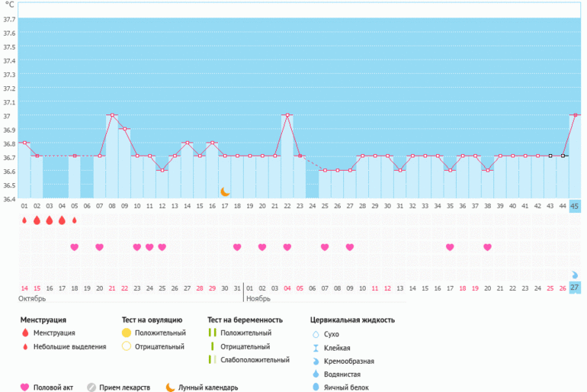Click the small discharge drop on day 01
The height and width of the screenshot is (392, 587).
pos(24,220)
